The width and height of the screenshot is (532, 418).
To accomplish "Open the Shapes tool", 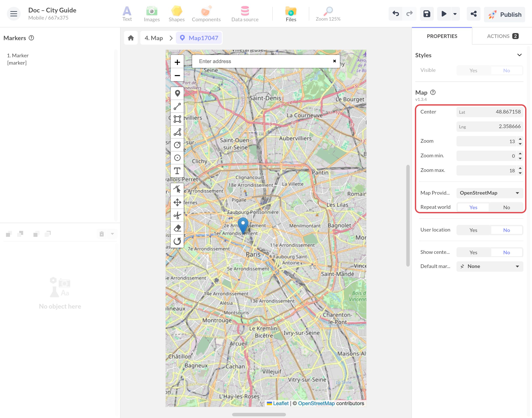I will 176,14.
